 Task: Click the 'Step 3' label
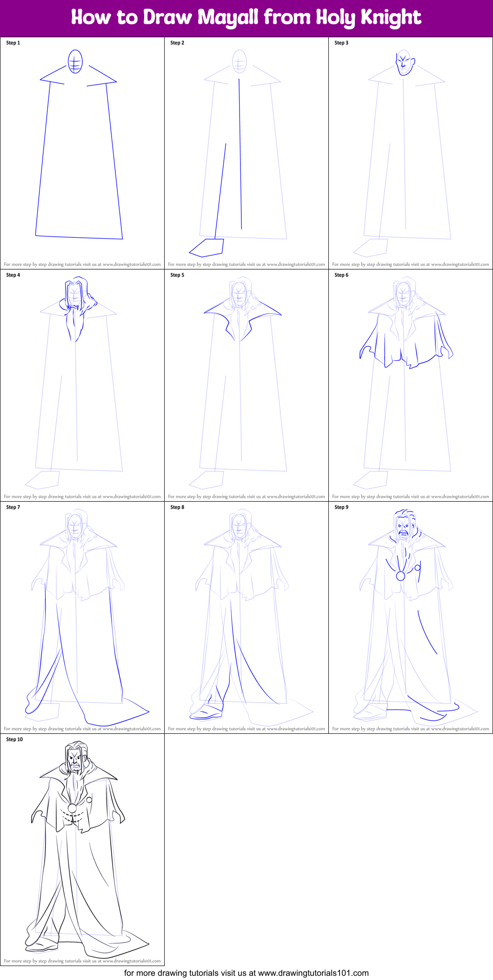tap(341, 43)
